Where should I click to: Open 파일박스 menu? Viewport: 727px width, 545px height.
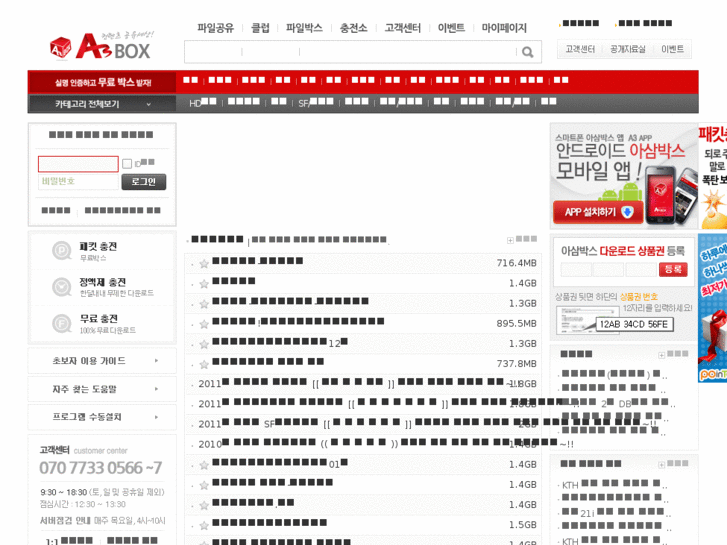pyautogui.click(x=304, y=28)
